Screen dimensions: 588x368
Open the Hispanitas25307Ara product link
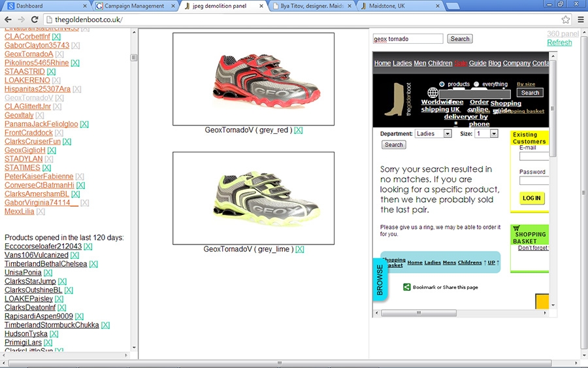[x=37, y=89]
